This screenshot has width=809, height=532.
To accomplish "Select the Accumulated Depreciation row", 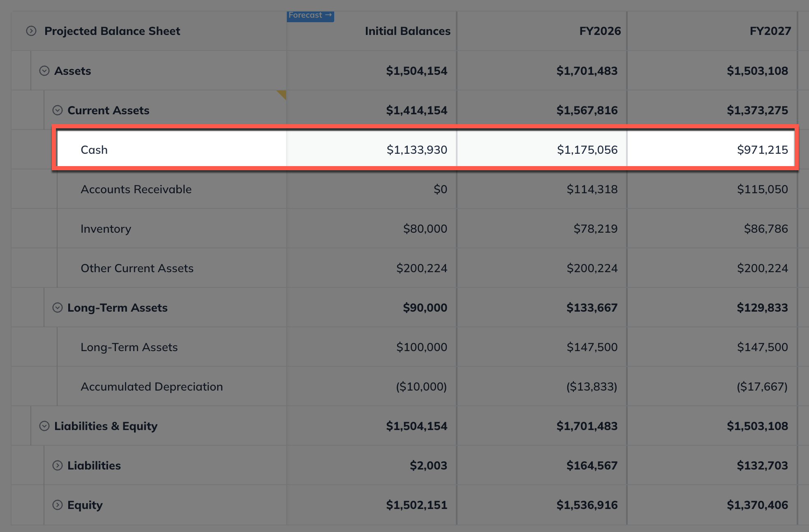I will coord(152,386).
